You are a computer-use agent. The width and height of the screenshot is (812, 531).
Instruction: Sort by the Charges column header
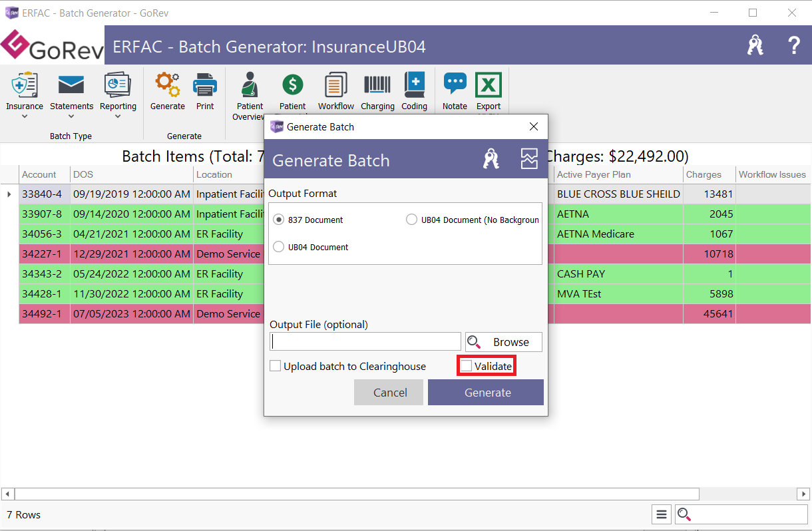pos(710,174)
